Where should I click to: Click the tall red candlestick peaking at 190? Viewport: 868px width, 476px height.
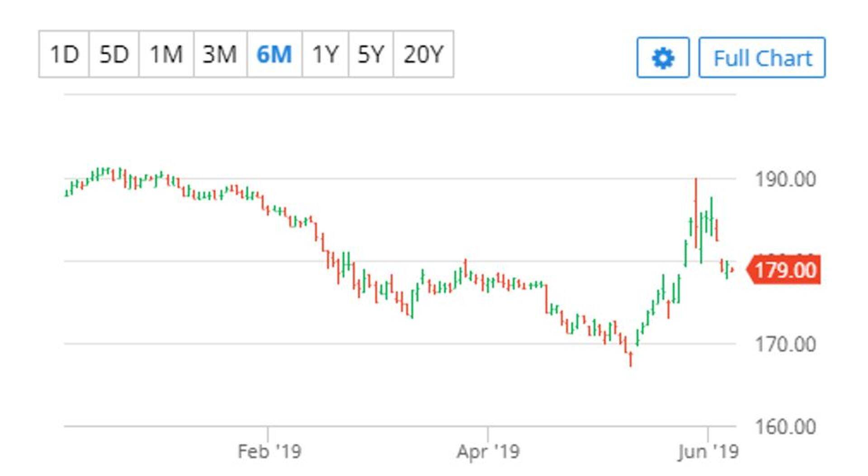[x=696, y=212]
